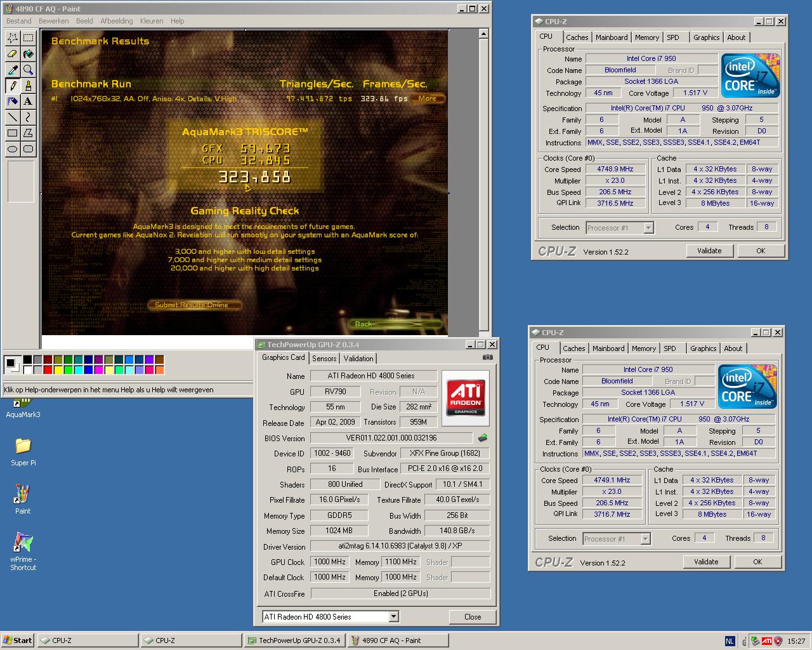
Task: Click the GPU-Z screenshot camera icon
Action: click(x=487, y=357)
